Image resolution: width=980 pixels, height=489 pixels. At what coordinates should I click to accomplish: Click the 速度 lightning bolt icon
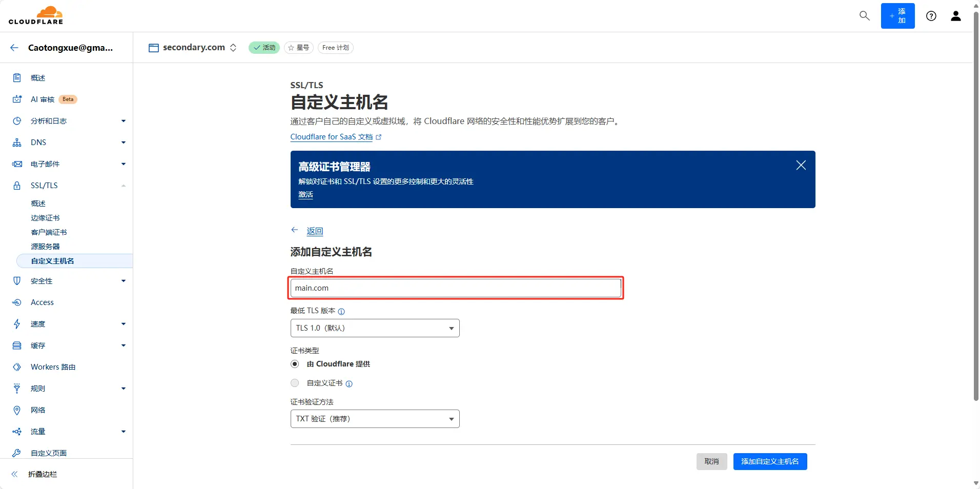[17, 324]
